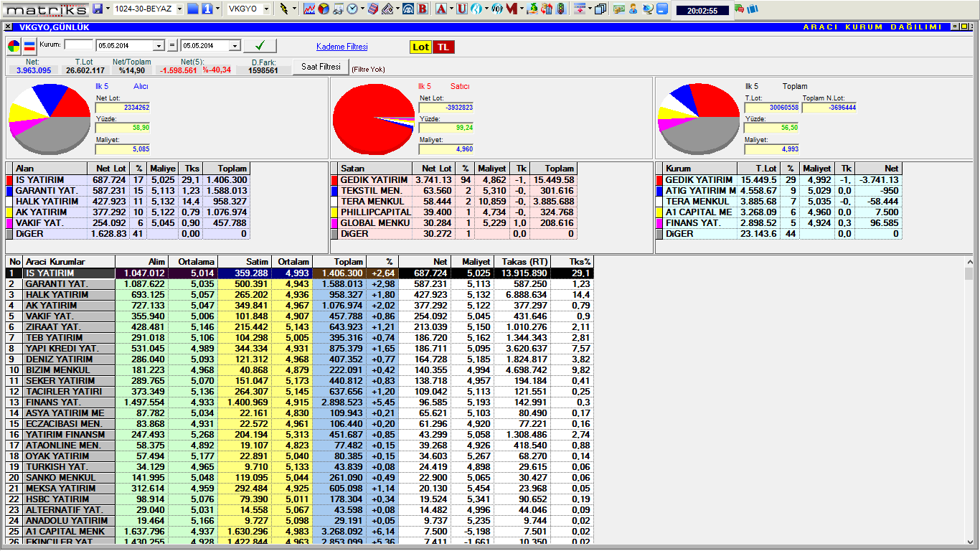Click the traffic light icon in toolbar
The width and height of the screenshot is (980, 551).
(561, 9)
